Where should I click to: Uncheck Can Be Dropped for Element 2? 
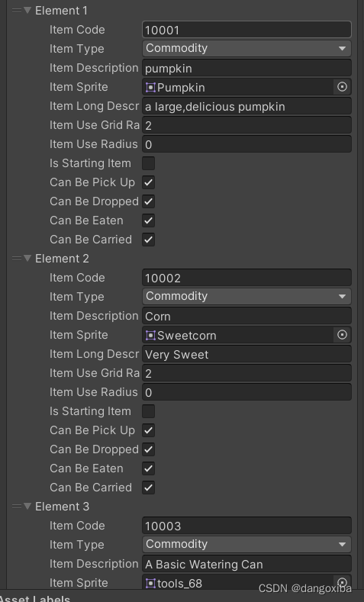pos(149,449)
